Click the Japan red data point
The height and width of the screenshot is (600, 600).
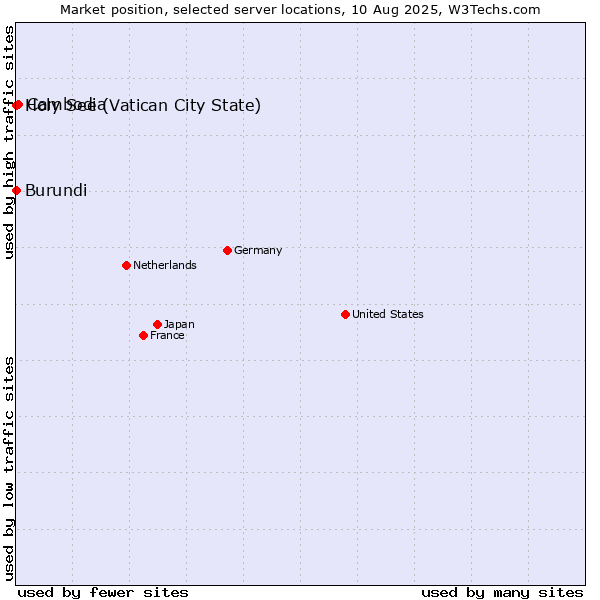[157, 324]
